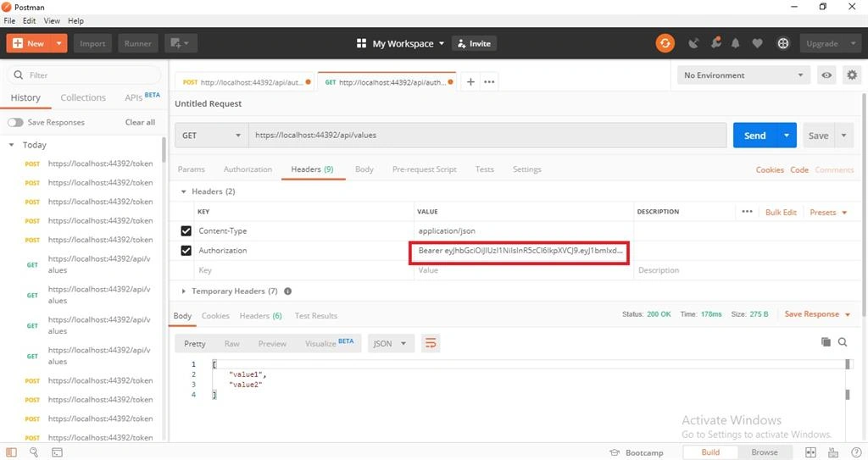The width and height of the screenshot is (868, 460).
Task: Click the Bulk Edit link
Action: tap(781, 212)
